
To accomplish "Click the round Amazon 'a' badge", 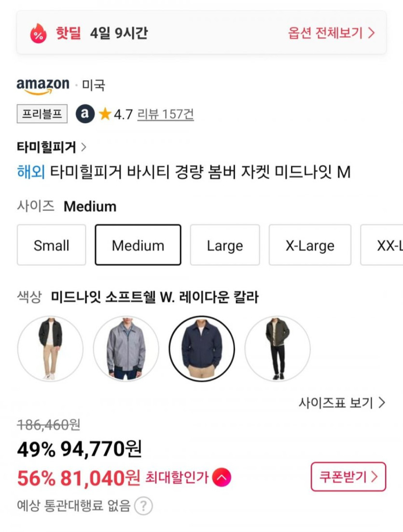I will 85,114.
